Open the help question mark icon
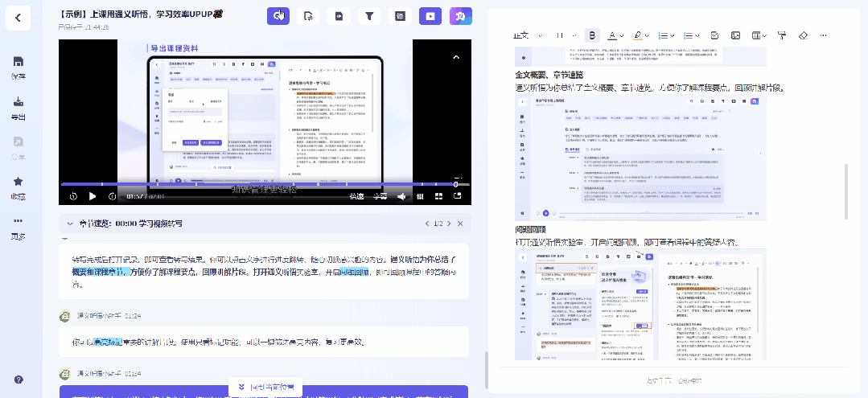Screen dimensions: 868x398 [19, 380]
